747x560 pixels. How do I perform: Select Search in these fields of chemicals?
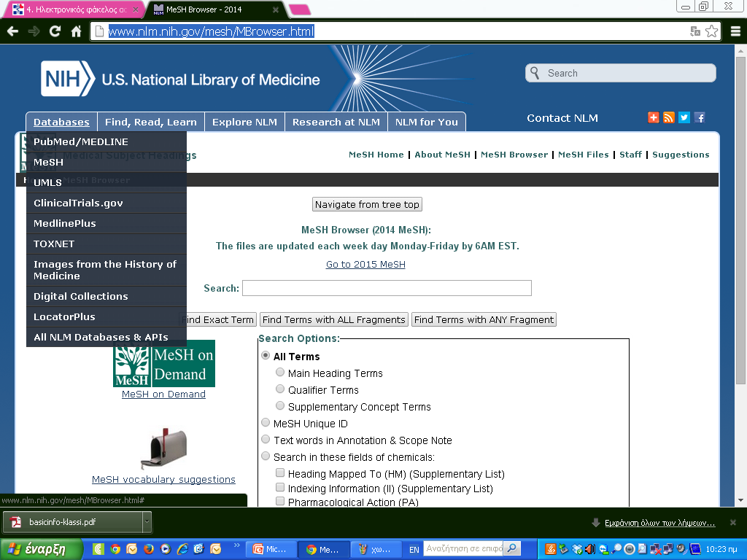(266, 456)
